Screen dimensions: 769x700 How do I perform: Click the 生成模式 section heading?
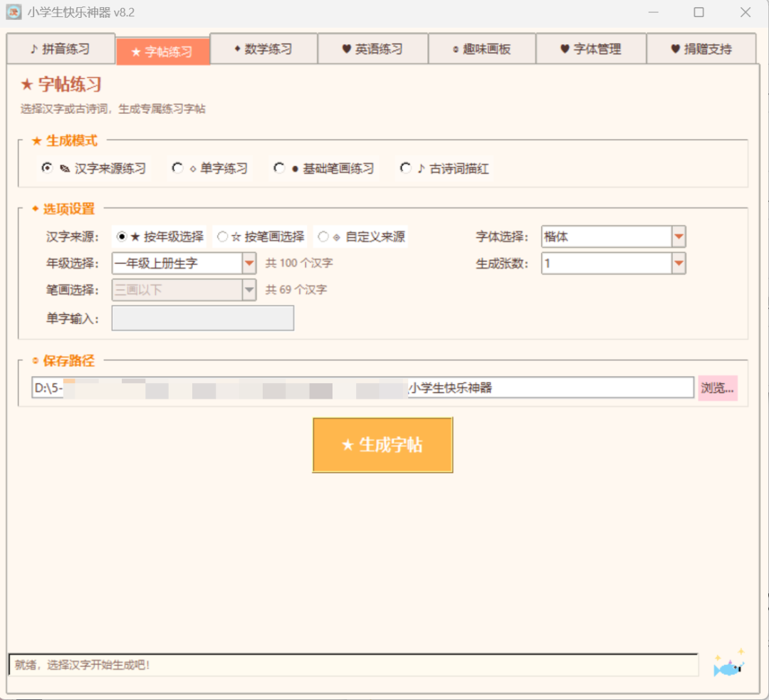coord(65,141)
